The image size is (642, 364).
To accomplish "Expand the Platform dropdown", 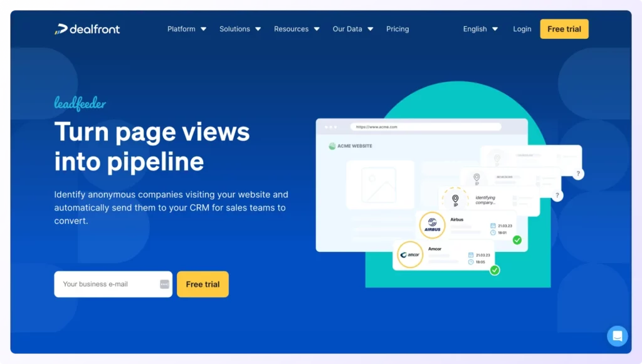I will (186, 29).
